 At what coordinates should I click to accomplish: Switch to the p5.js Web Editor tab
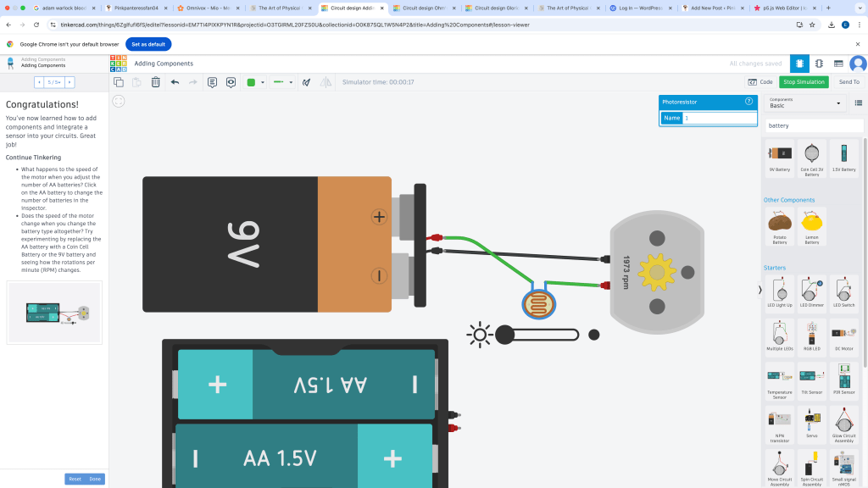coord(782,8)
